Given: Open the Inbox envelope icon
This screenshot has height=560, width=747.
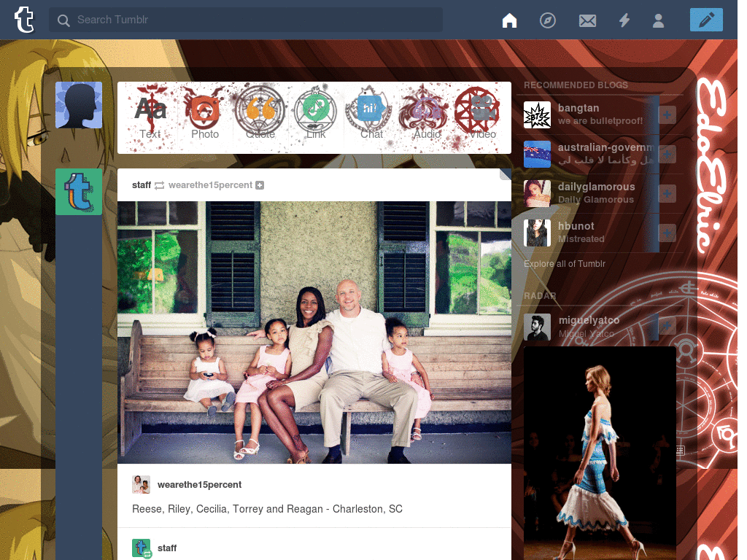Looking at the screenshot, I should click(587, 20).
